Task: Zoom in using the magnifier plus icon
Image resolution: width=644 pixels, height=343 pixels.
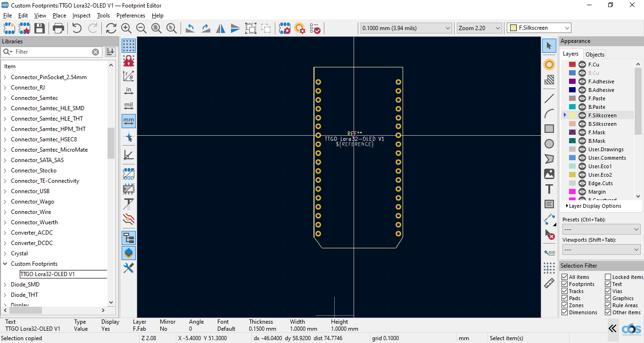Action: [126, 28]
